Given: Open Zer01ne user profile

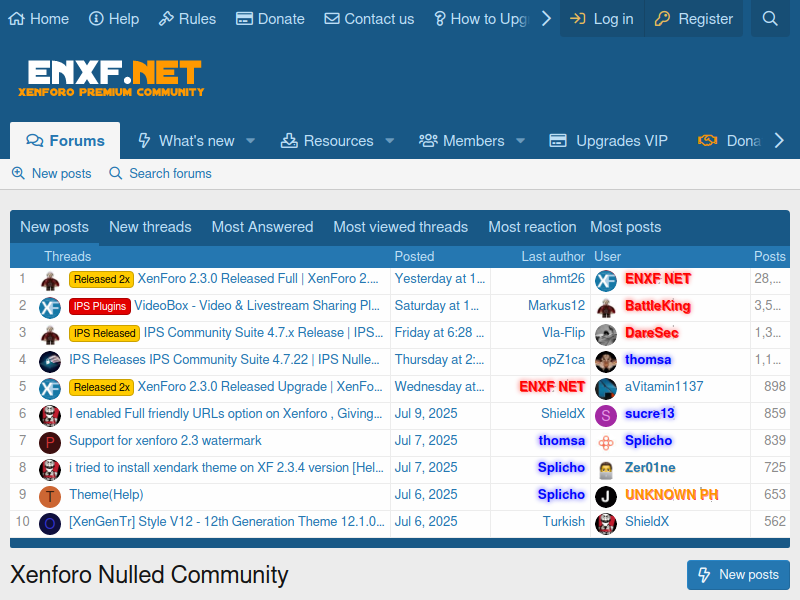Looking at the screenshot, I should tap(650, 468).
